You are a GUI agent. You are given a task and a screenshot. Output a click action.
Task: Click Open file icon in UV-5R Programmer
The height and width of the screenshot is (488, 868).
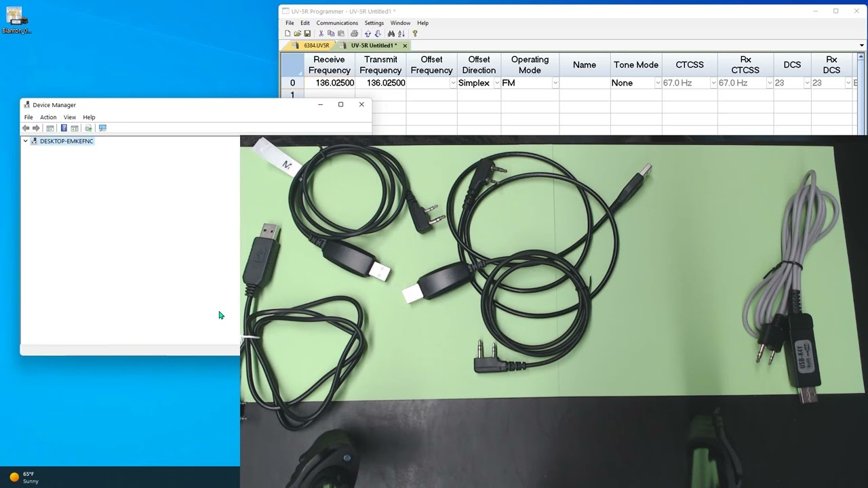point(297,33)
